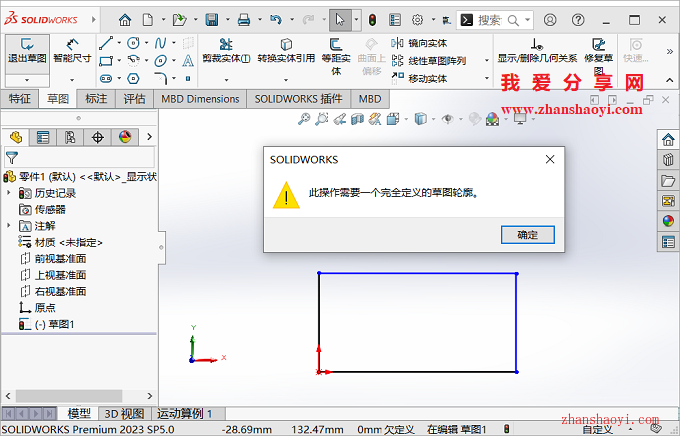680x436 pixels.
Task: Select (-) 草图1 in the feature tree
Action: tap(47, 324)
